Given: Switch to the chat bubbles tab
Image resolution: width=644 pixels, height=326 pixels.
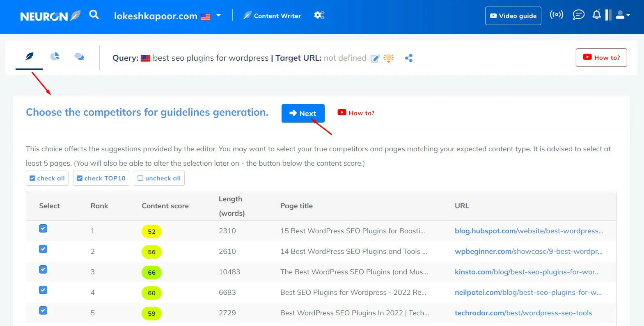Looking at the screenshot, I should click(x=79, y=57).
